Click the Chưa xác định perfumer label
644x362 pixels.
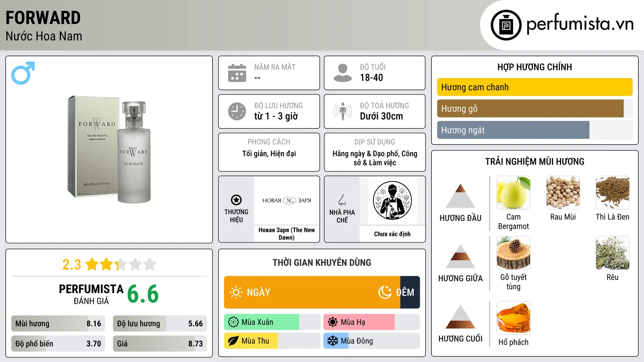click(x=392, y=234)
